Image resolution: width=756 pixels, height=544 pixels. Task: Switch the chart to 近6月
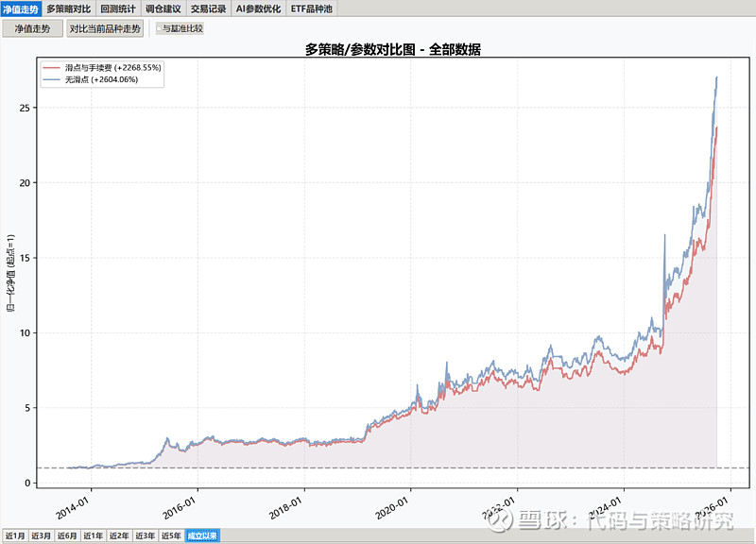(x=67, y=535)
